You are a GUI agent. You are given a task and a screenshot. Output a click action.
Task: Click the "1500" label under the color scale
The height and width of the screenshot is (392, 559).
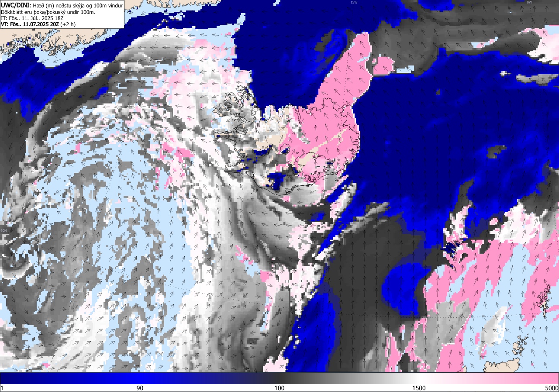click(419, 388)
